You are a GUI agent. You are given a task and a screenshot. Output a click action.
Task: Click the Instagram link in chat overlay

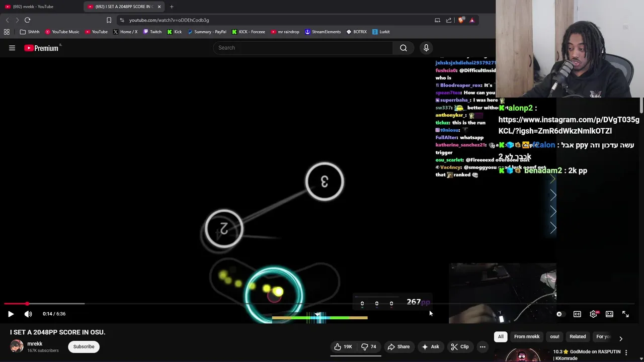tap(569, 125)
